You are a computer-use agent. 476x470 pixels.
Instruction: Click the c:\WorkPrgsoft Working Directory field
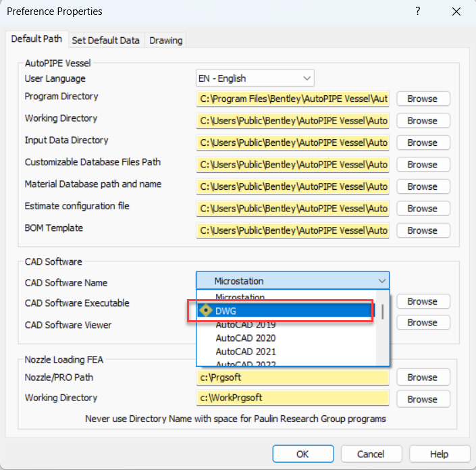pyautogui.click(x=292, y=398)
